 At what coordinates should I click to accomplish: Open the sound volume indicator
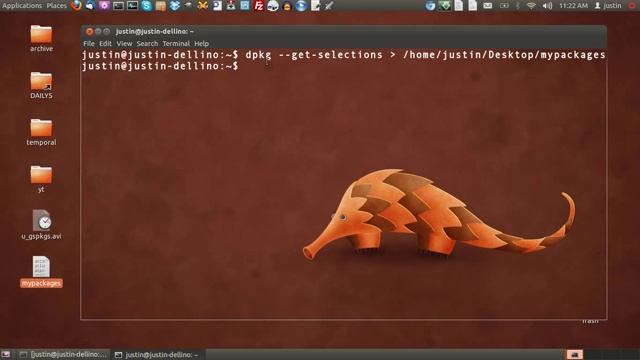click(547, 6)
